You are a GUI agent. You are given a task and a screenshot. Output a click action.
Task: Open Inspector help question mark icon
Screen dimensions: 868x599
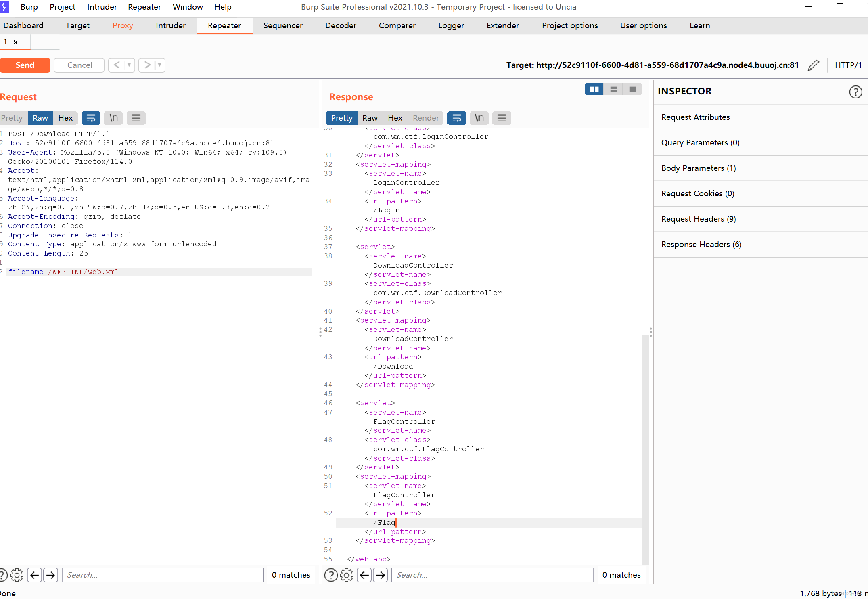[x=855, y=92]
